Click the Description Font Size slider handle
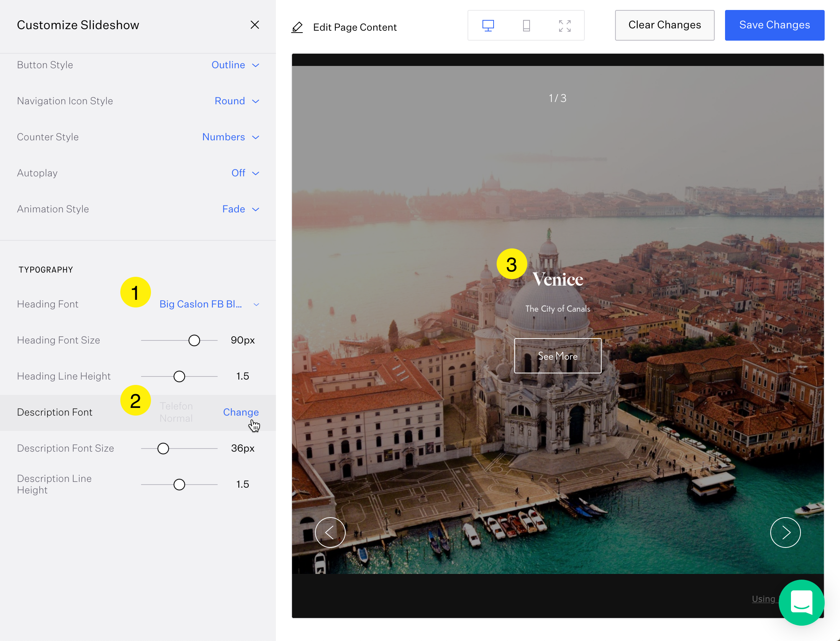The width and height of the screenshot is (840, 641). (x=163, y=449)
